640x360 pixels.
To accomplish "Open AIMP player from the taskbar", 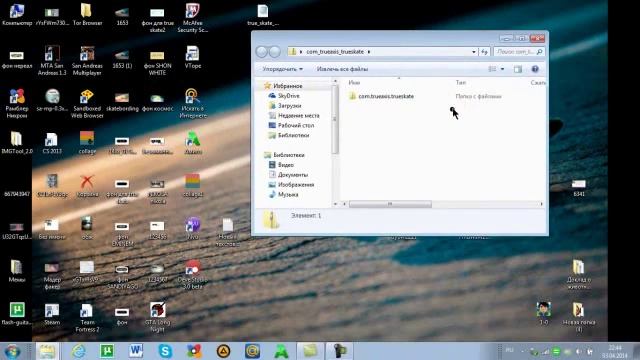I will point(223,351).
